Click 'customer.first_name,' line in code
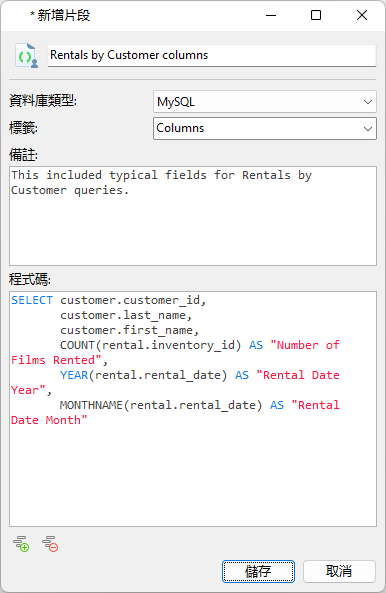 pyautogui.click(x=129, y=331)
